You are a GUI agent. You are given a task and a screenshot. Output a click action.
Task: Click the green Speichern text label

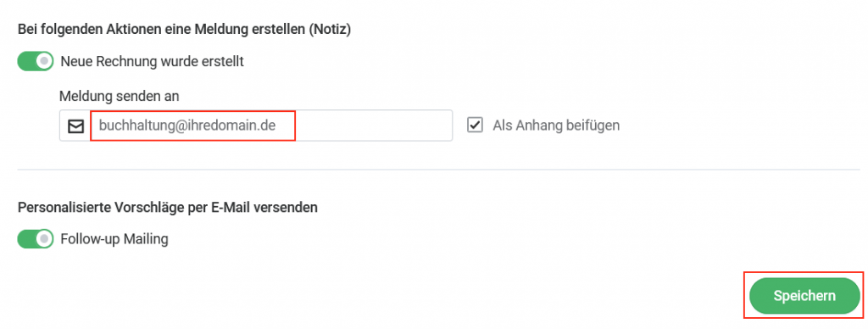804,296
